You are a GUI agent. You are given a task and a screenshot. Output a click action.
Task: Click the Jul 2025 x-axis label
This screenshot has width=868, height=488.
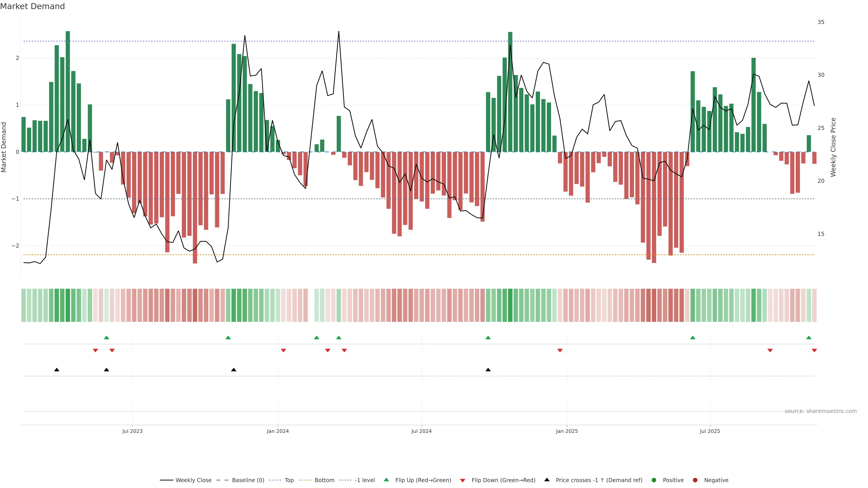coord(710,431)
